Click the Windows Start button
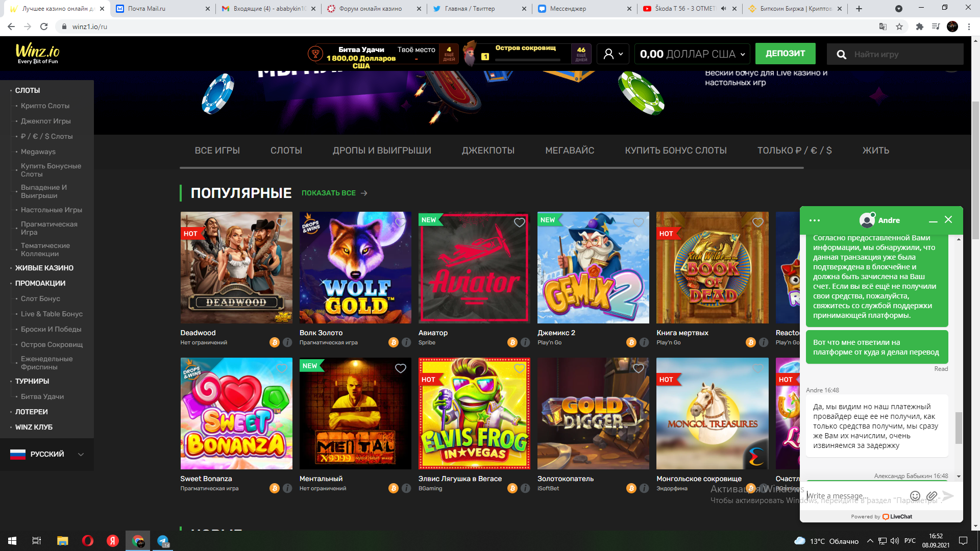This screenshot has height=551, width=980. [12, 541]
